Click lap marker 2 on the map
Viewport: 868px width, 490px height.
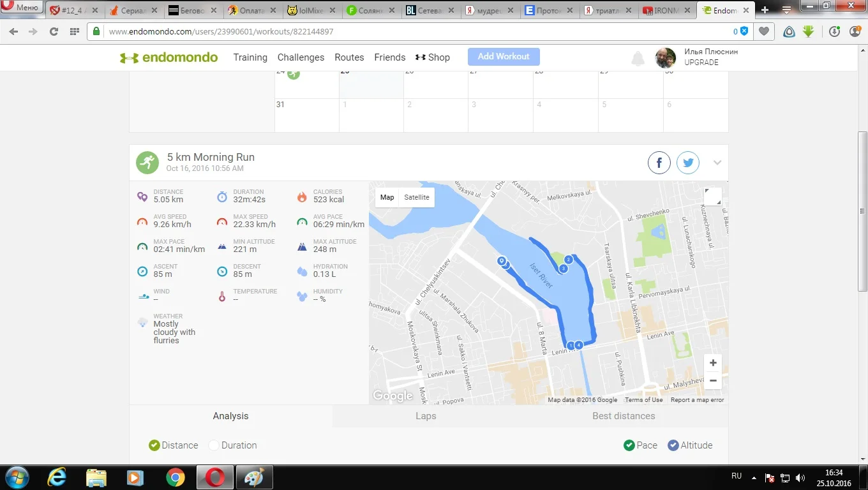(568, 260)
